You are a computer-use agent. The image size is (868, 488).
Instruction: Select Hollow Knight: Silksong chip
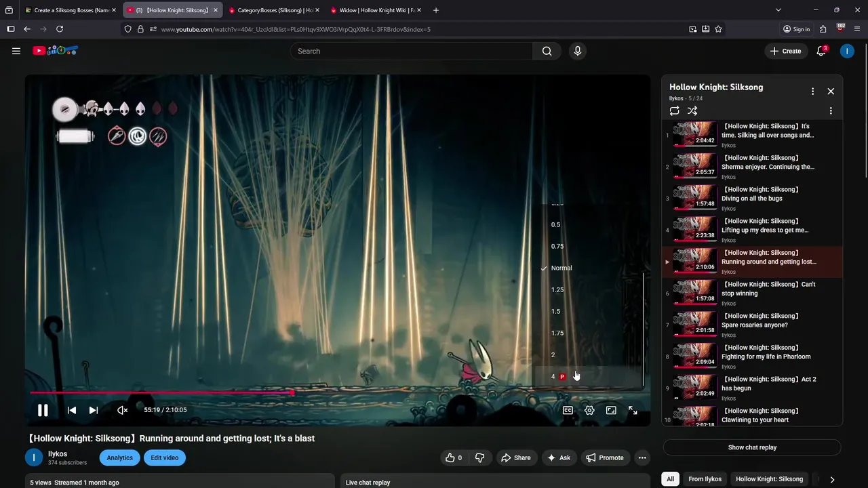pos(769,479)
